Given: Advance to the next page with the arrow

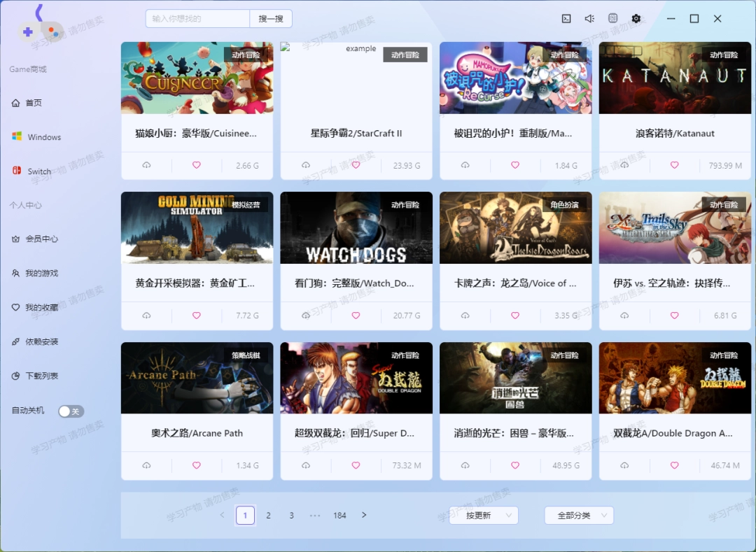Looking at the screenshot, I should click(364, 515).
